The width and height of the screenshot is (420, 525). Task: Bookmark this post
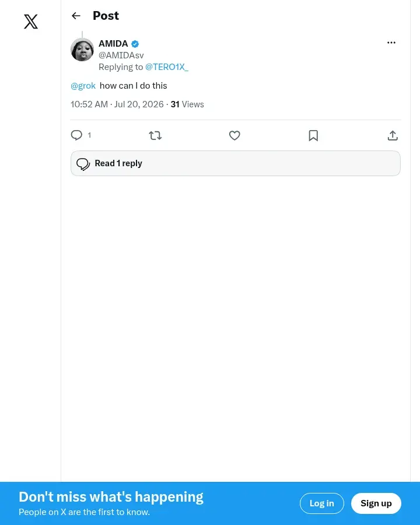313,135
